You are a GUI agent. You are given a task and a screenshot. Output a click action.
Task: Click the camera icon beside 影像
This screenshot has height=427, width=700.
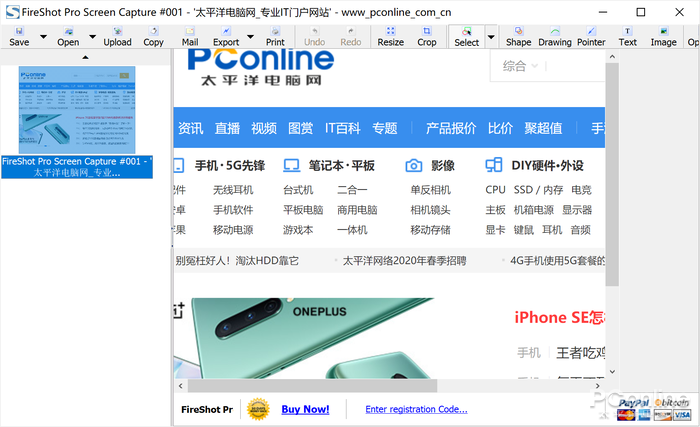(414, 165)
